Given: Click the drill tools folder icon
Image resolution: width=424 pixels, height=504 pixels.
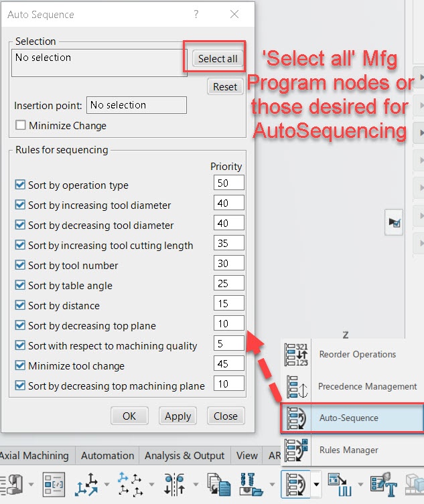Looking at the screenshot, I should [x=252, y=484].
